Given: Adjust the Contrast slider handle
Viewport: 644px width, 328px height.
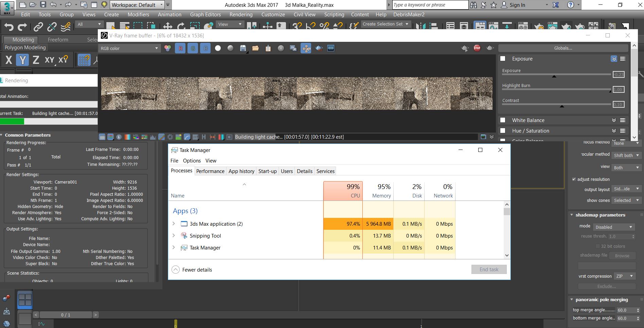Looking at the screenshot, I should point(562,106).
